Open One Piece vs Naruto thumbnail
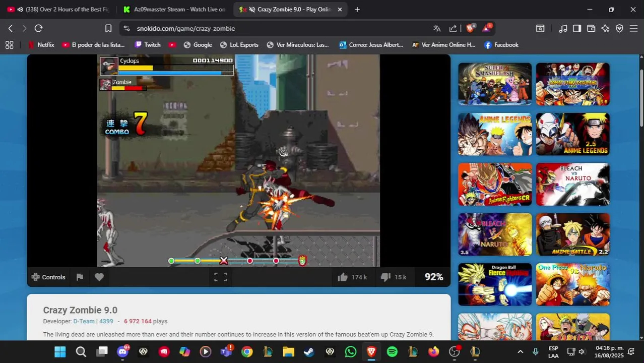This screenshot has height=363, width=644. click(x=572, y=284)
